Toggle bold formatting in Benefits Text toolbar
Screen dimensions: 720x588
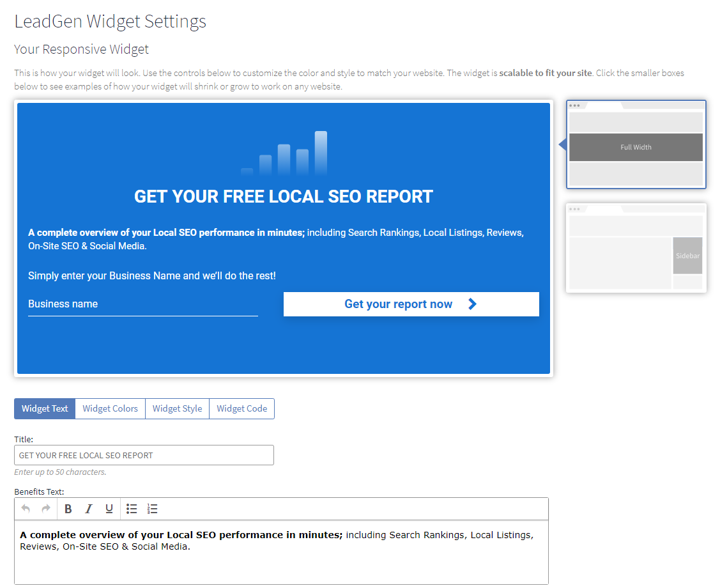68,509
